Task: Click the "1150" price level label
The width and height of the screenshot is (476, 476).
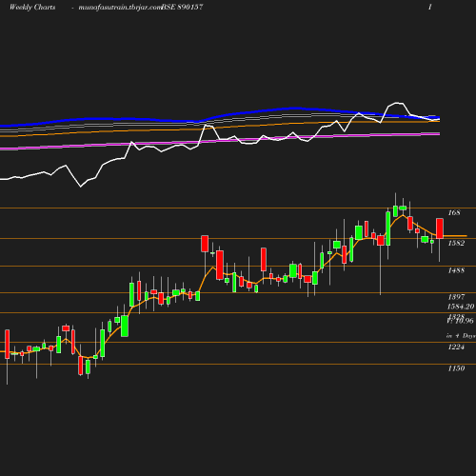Action: pyautogui.click(x=456, y=368)
